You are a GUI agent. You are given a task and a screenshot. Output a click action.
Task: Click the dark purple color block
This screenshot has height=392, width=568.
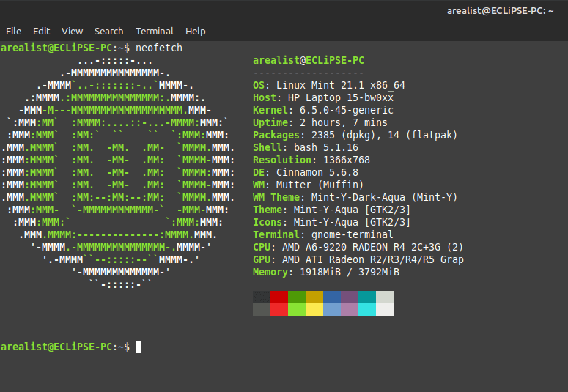tap(350, 297)
